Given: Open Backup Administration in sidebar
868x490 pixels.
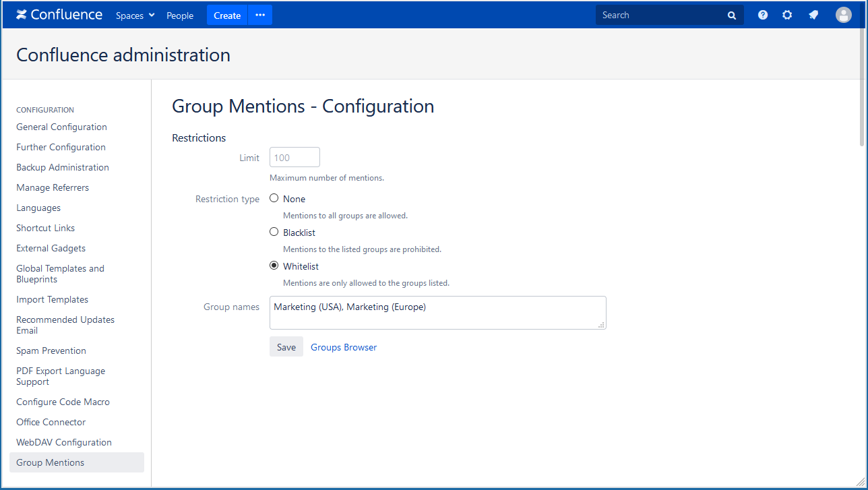Looking at the screenshot, I should pos(63,167).
